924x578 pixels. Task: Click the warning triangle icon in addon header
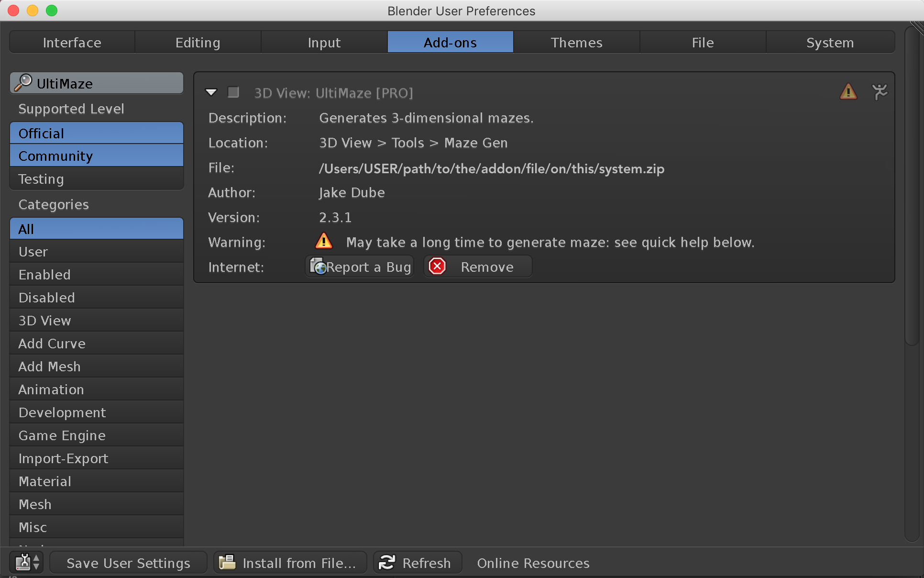click(848, 91)
